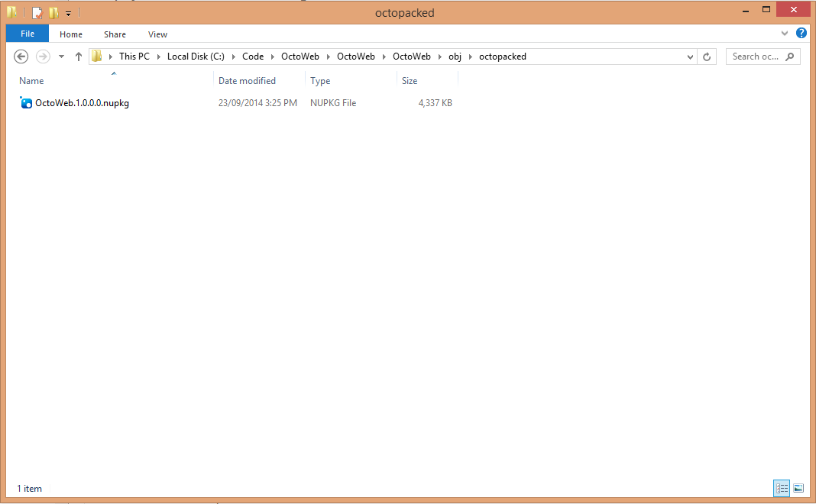816x504 pixels.
Task: Click the refresh icon in the address bar
Action: point(705,56)
